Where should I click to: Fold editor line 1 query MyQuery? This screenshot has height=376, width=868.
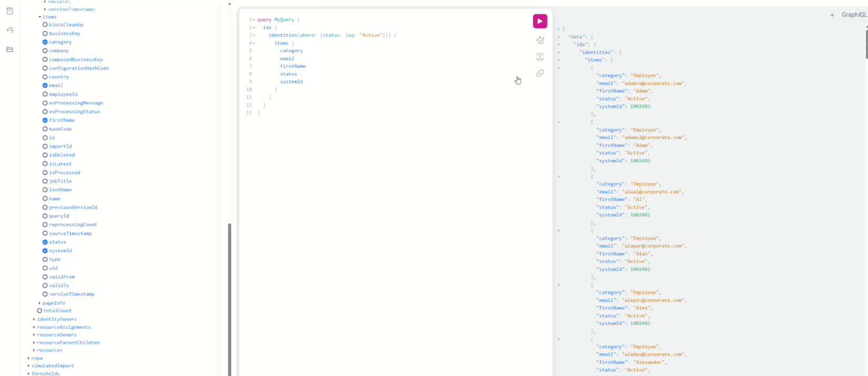coord(254,19)
